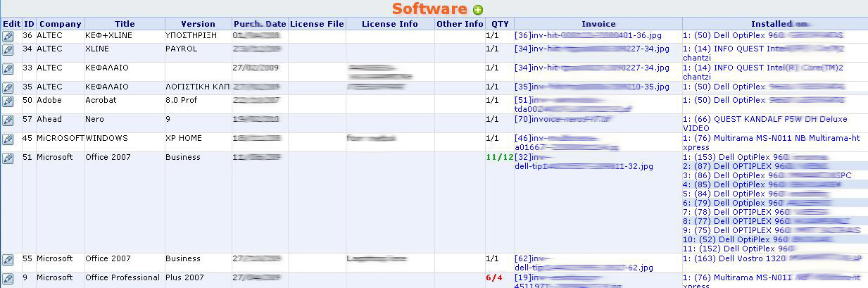Click the 27/02/2009 purchase date
Screen dimensions: 868x288
(256, 68)
